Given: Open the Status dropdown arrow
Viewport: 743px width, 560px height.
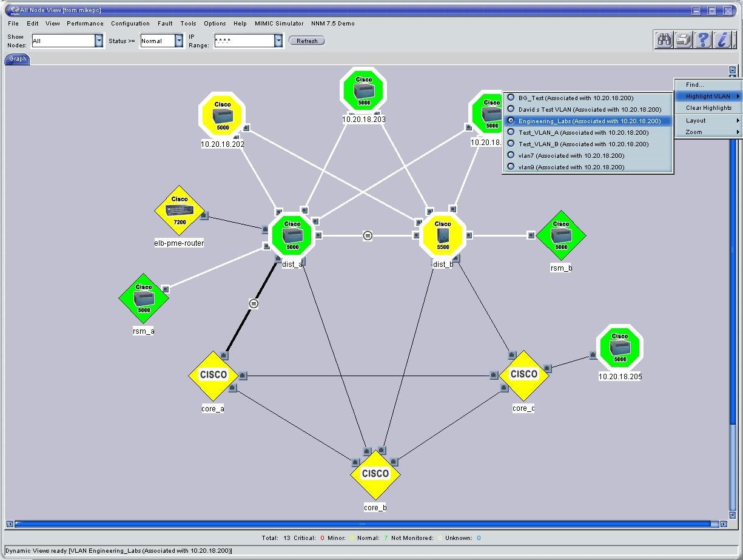Looking at the screenshot, I should click(x=178, y=40).
